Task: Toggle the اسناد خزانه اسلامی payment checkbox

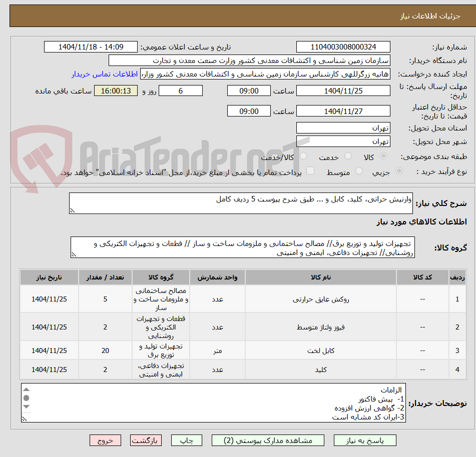Action: 310,170
